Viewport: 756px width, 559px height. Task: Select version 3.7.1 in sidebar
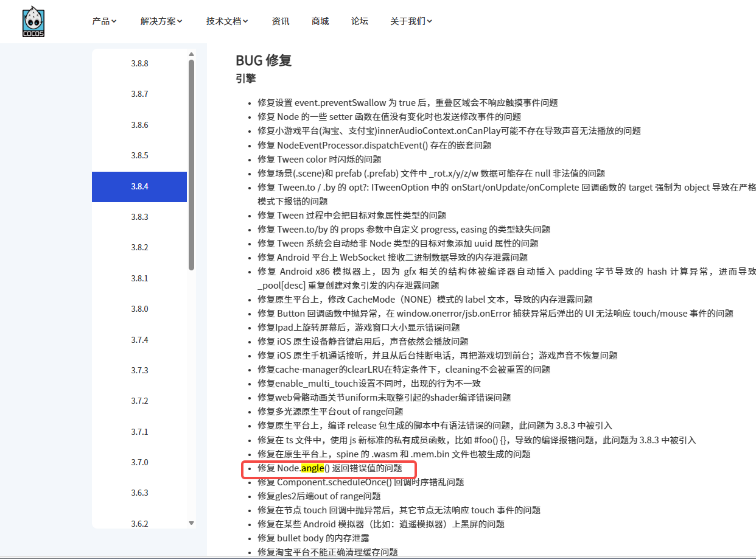click(139, 432)
